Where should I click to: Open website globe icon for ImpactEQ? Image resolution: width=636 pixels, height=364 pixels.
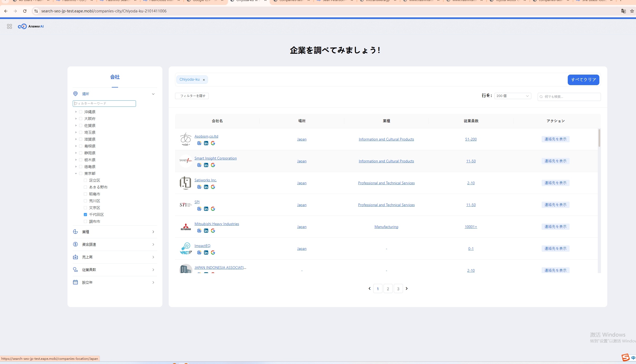(x=199, y=253)
